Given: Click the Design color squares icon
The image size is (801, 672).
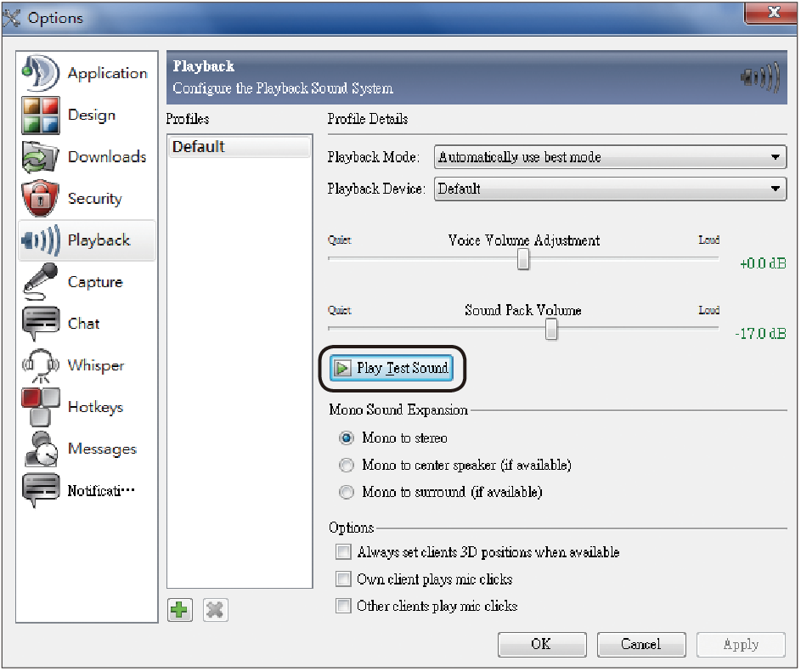Looking at the screenshot, I should click(x=41, y=115).
